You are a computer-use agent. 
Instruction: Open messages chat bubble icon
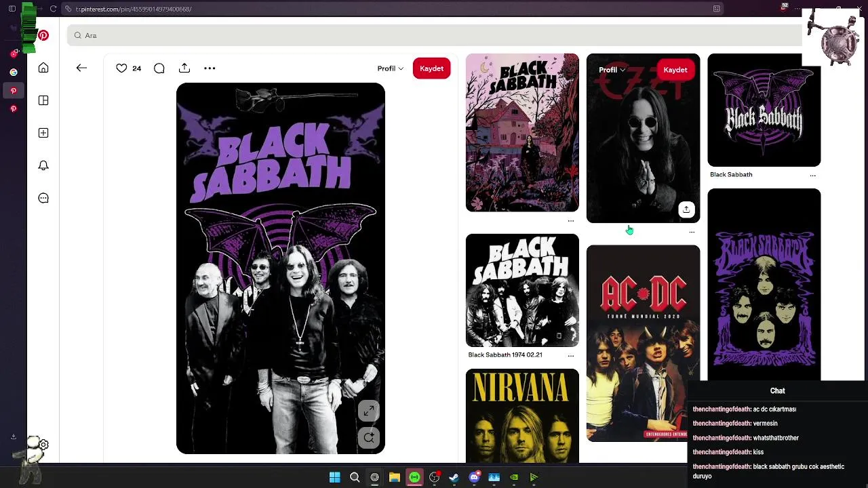(x=43, y=198)
